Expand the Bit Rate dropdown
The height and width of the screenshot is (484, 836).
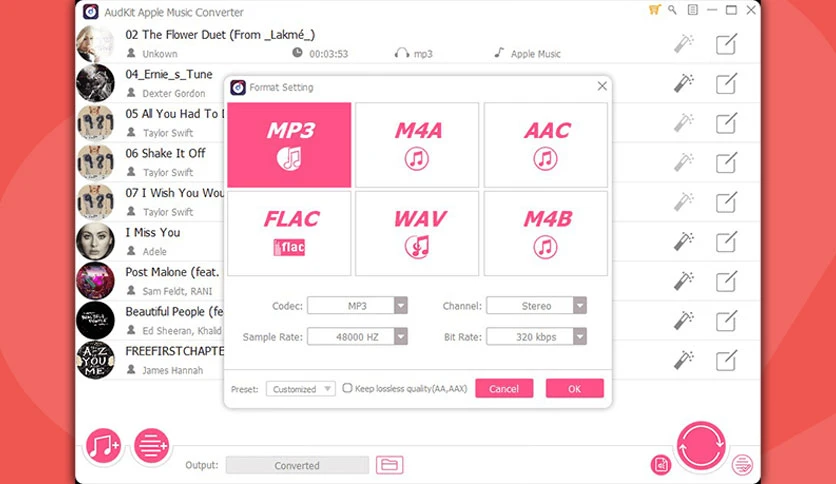[x=536, y=336]
